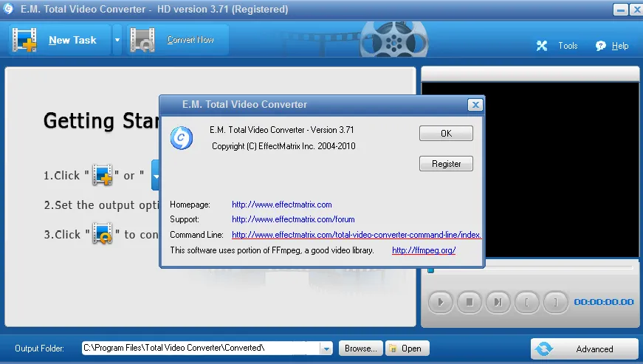Open the effectmatrix.com/forum support link

coord(293,219)
